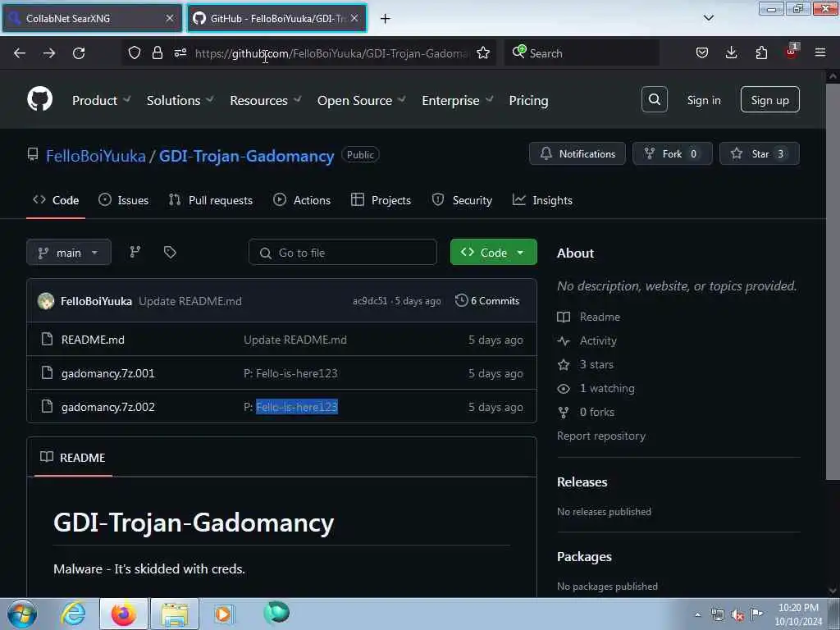The width and height of the screenshot is (840, 630).
Task: Open the main branch selector dropdown
Action: pos(69,253)
